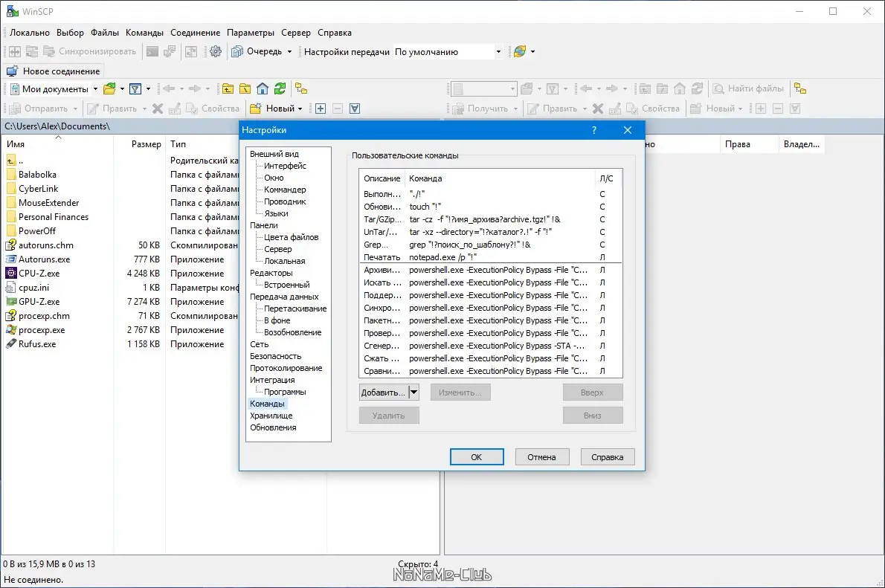Click the Добавить... button

[x=384, y=392]
